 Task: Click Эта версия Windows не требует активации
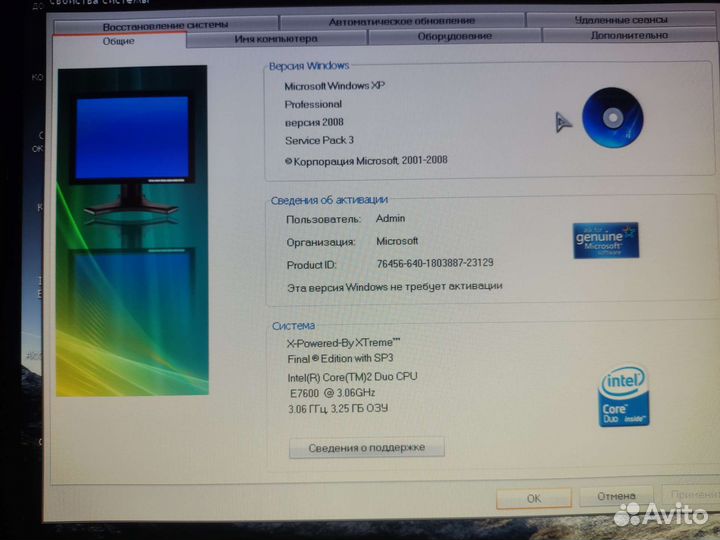tap(394, 287)
